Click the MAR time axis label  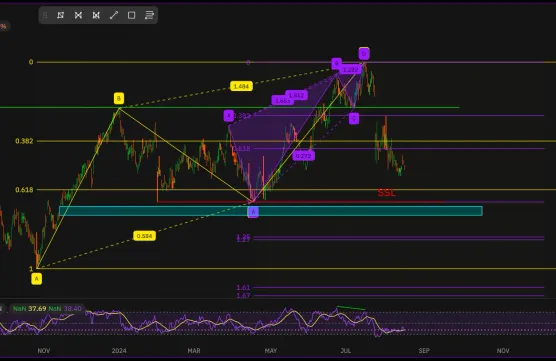click(x=194, y=351)
